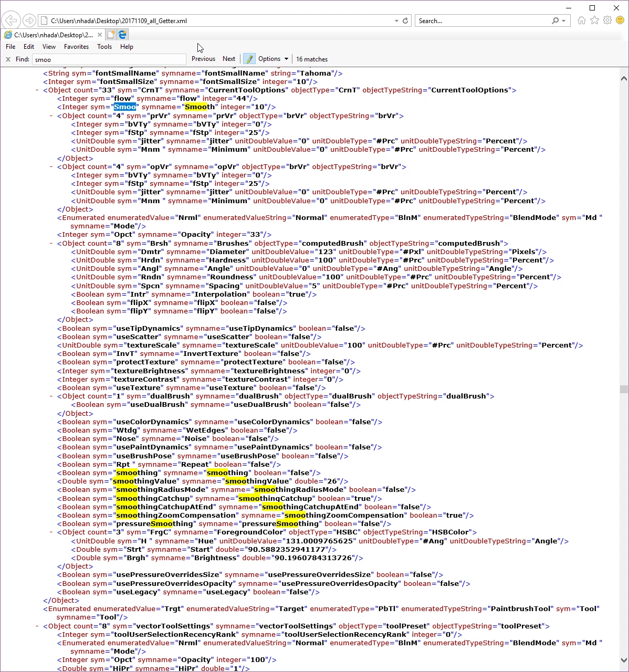This screenshot has height=672, width=629.
Task: Collapse the dualBrush object node
Action: [51, 396]
